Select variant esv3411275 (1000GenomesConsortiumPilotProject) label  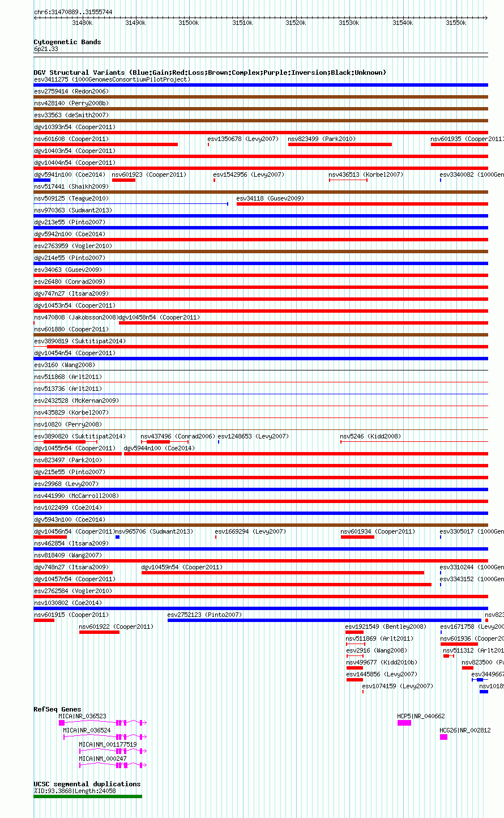112,79
